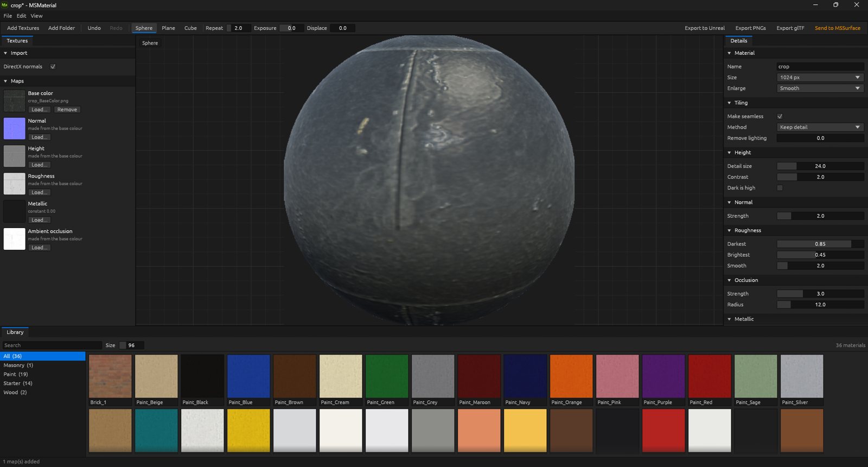Open the Enlarge Smooth dropdown

point(820,89)
